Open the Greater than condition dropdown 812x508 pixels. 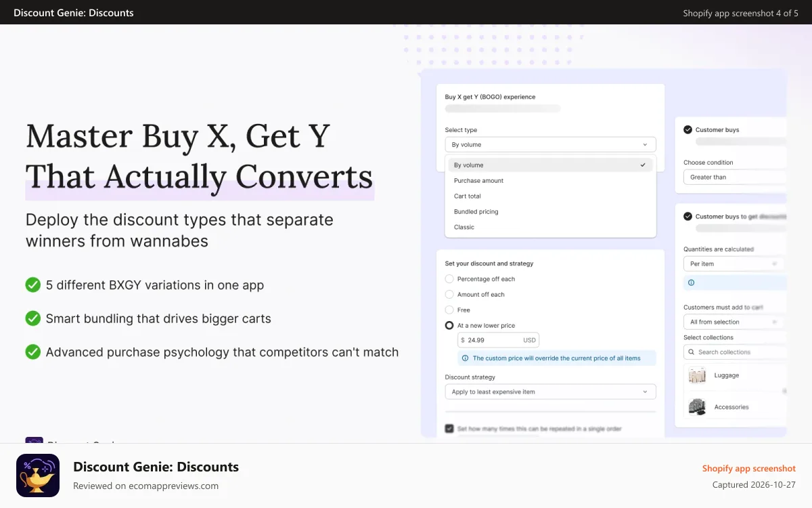coord(735,177)
